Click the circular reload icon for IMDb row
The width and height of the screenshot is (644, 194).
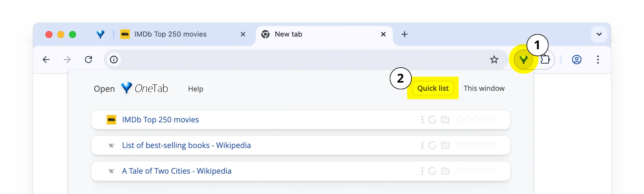click(432, 120)
